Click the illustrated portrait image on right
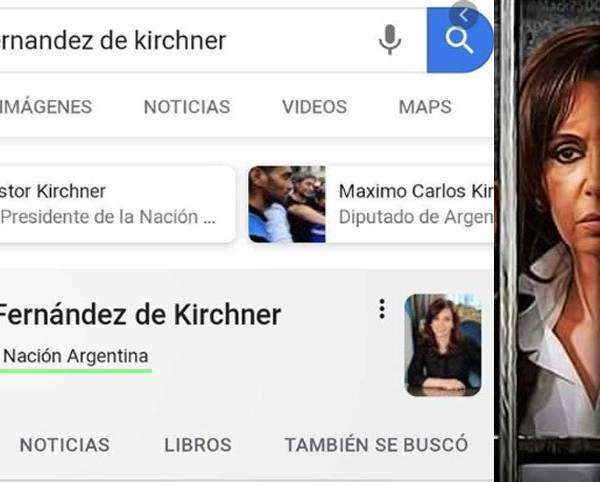600x482 pixels. [549, 241]
